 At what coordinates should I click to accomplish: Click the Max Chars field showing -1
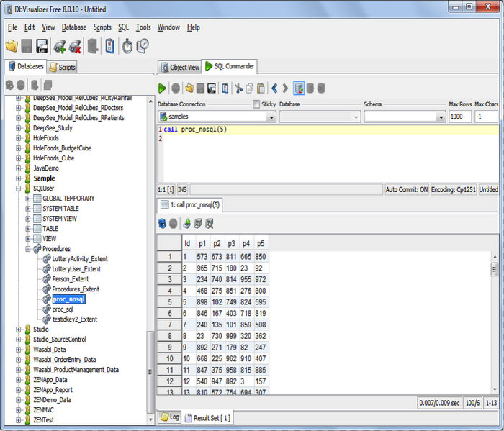[486, 117]
